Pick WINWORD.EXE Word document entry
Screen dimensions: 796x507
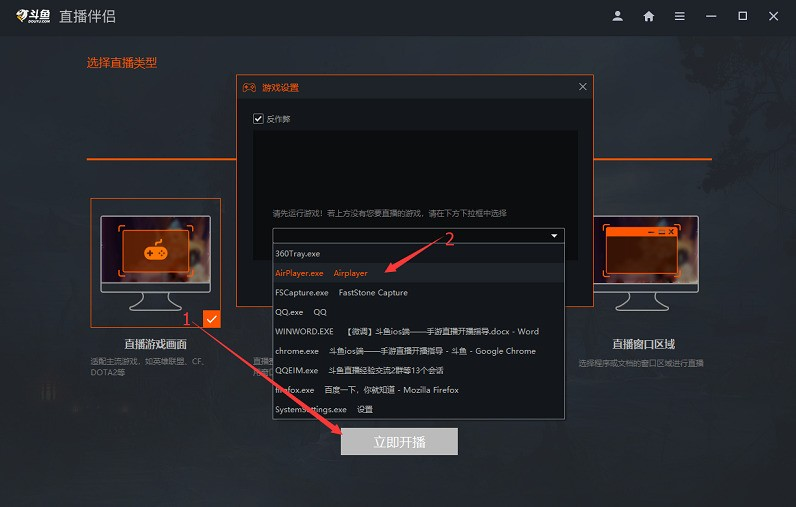(406, 331)
